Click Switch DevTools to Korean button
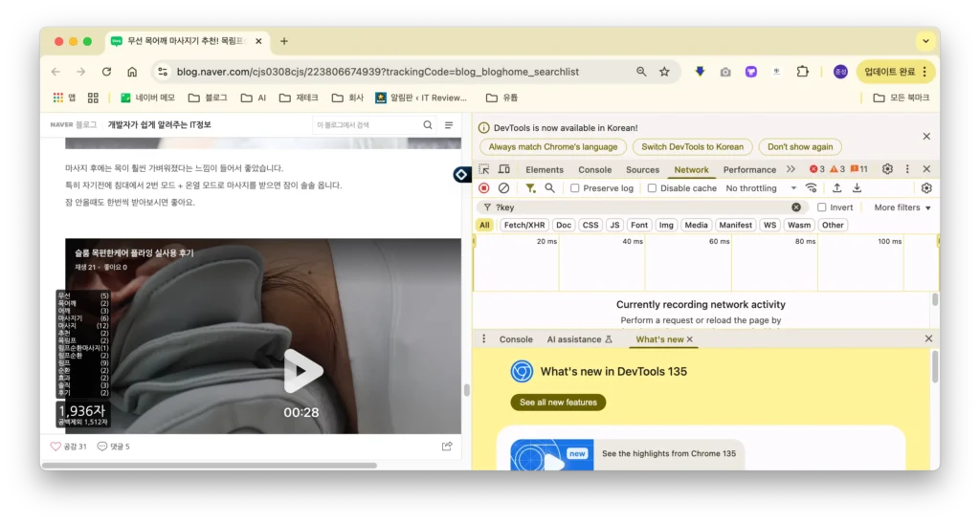Viewport: 980px width, 523px height. [693, 146]
